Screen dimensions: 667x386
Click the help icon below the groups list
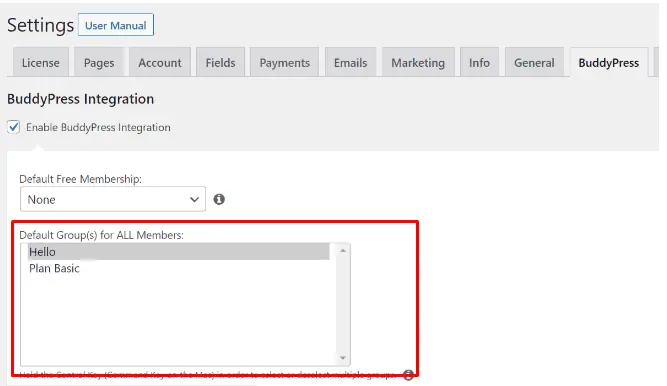click(408, 375)
